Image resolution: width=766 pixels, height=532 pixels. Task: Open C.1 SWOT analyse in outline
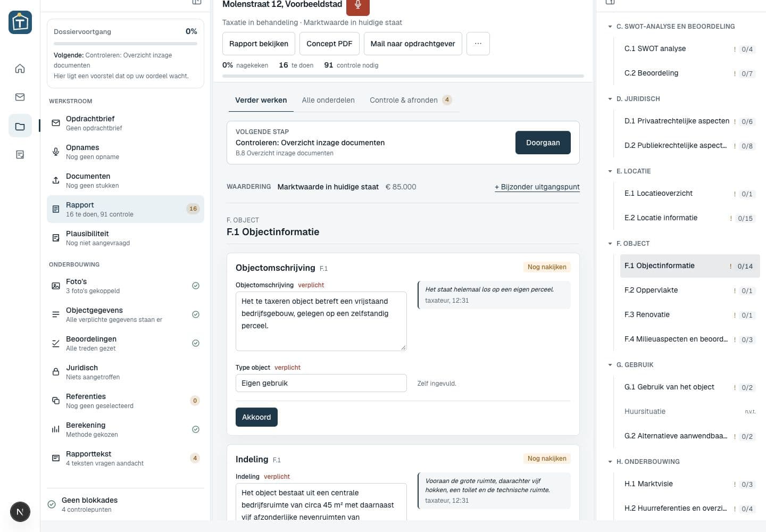coord(690,49)
